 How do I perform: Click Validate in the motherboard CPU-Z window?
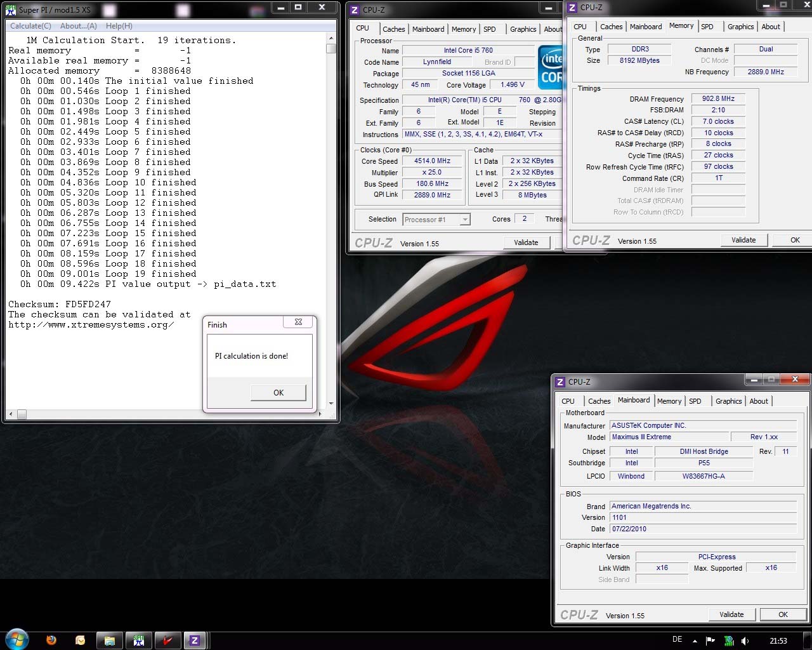tap(731, 614)
